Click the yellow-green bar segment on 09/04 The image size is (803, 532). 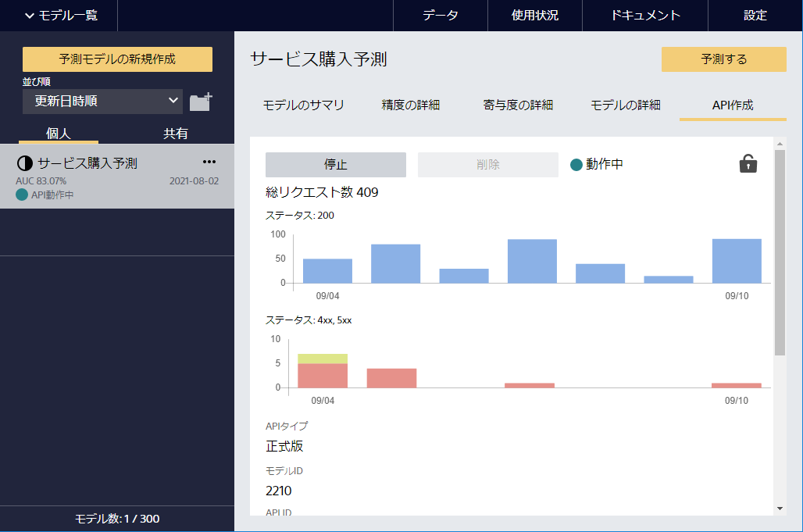[x=323, y=359]
